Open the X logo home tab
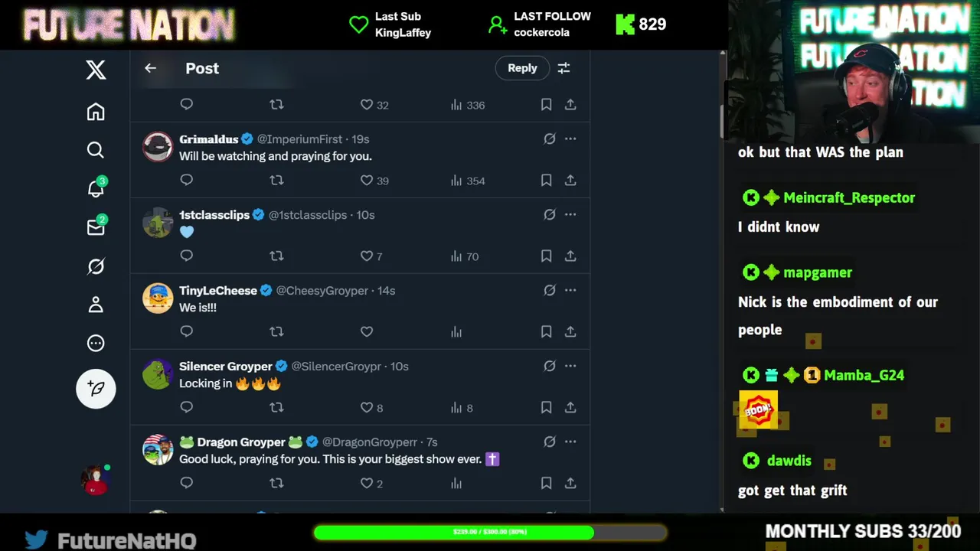 (x=96, y=70)
